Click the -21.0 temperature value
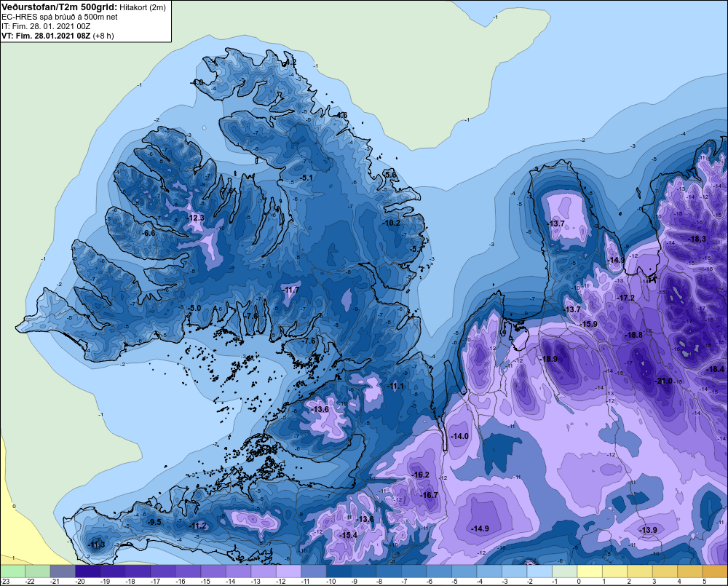The image size is (728, 586). [663, 381]
